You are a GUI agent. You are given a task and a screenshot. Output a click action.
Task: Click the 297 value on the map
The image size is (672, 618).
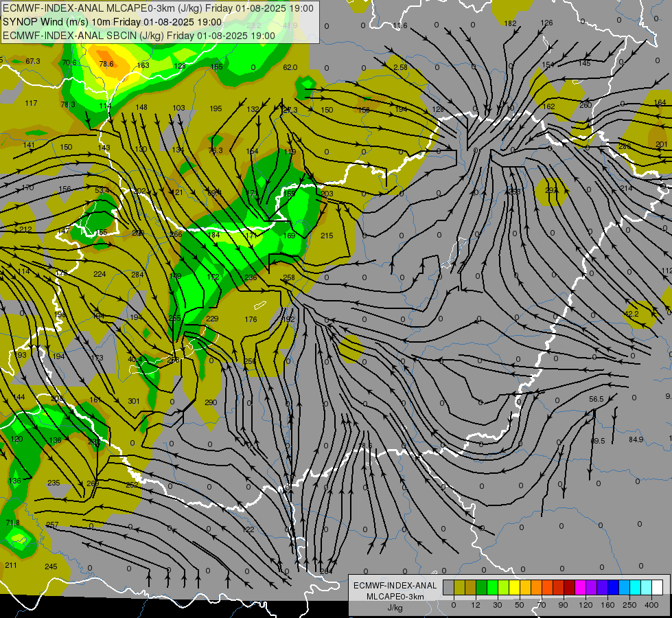tap(552, 190)
